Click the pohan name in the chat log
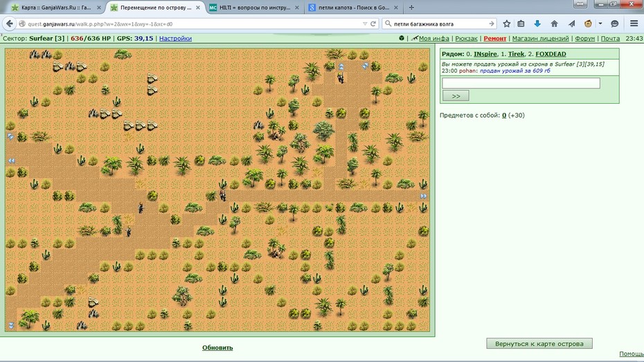The image size is (644, 362). point(467,71)
